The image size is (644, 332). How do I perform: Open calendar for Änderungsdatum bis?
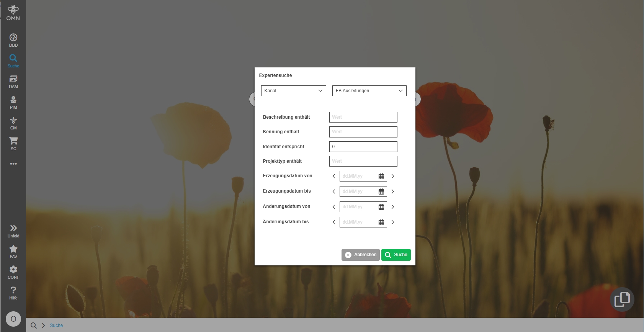click(381, 222)
